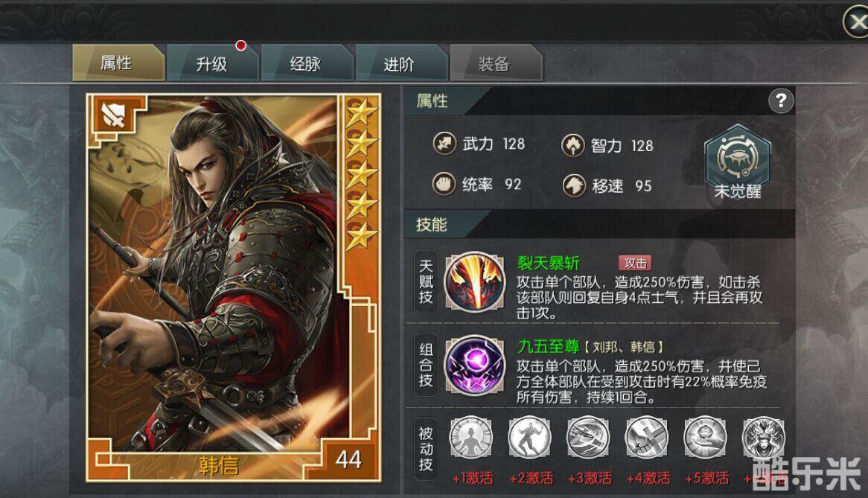Click the 移速 horse attribute icon
Image resolution: width=868 pixels, height=498 pixels.
click(x=574, y=185)
